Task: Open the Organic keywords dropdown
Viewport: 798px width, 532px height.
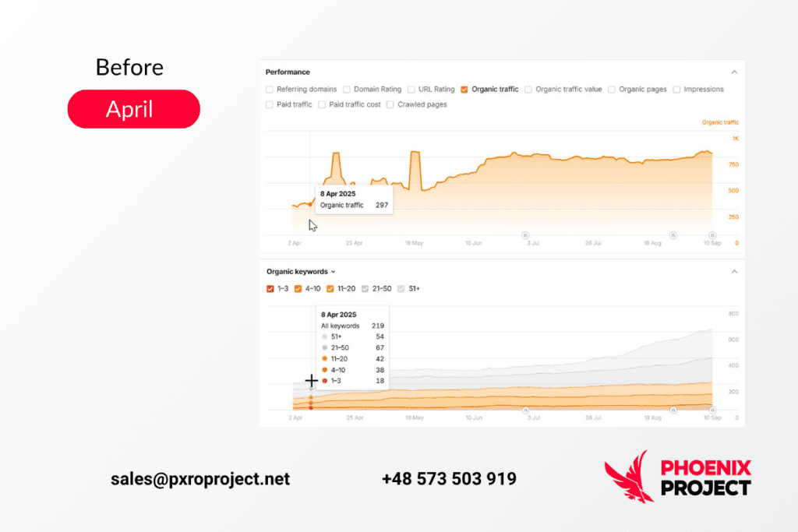Action: click(x=301, y=272)
